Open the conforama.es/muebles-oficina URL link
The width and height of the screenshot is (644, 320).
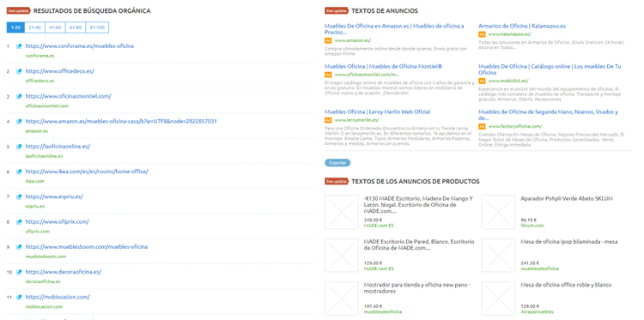click(79, 46)
